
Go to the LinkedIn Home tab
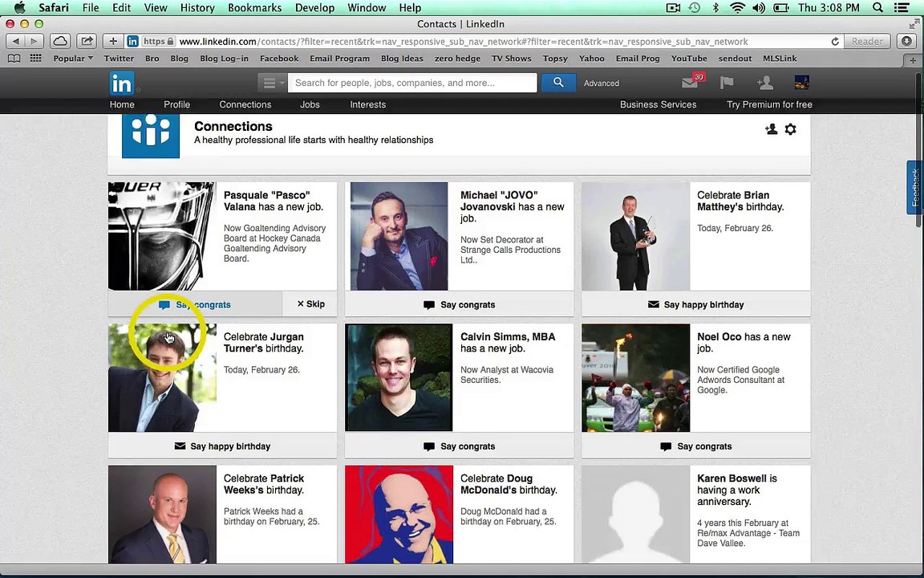122,104
